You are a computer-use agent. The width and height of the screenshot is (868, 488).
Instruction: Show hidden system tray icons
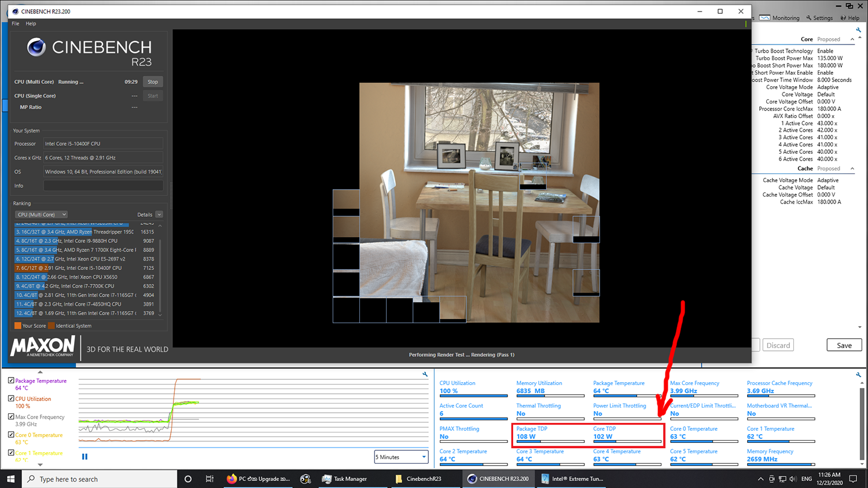click(x=760, y=479)
